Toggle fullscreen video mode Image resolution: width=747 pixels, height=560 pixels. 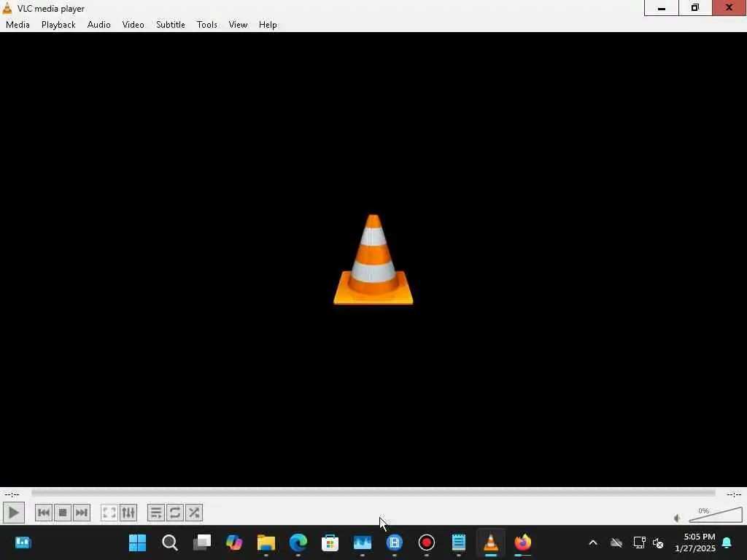[x=109, y=513]
